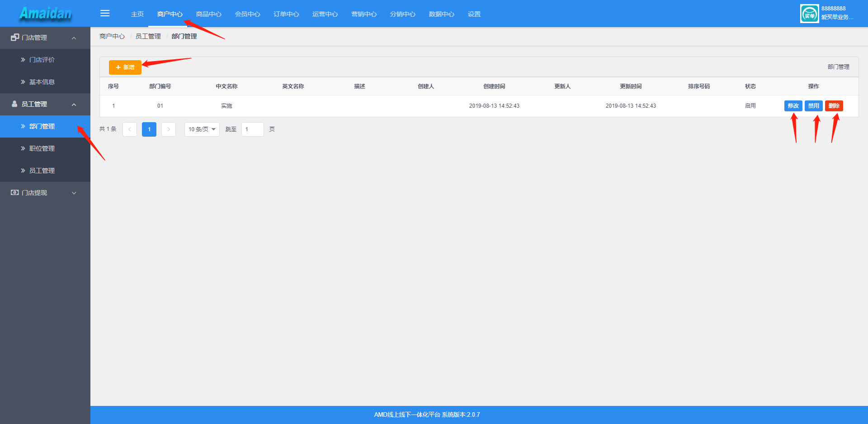Viewport: 868px width, 424px height.
Task: Select page 1 pagination button
Action: pos(149,129)
